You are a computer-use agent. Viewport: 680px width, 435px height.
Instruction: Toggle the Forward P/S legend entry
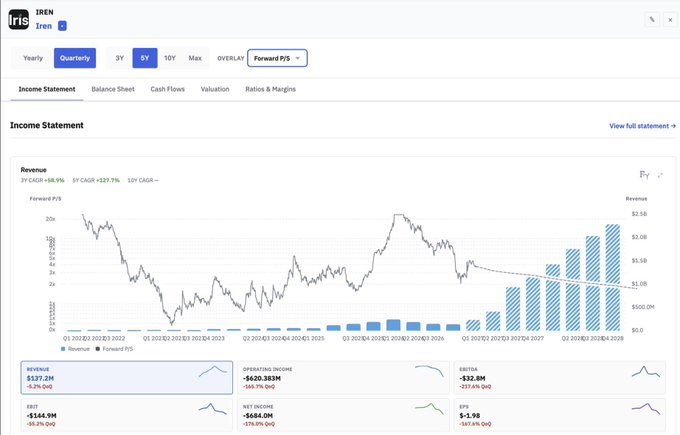(x=114, y=349)
